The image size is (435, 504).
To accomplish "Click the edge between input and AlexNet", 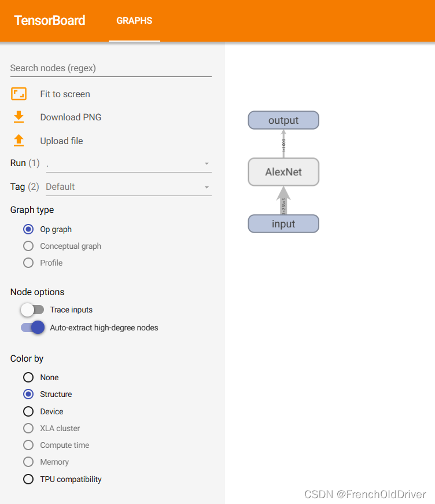I will (x=283, y=201).
